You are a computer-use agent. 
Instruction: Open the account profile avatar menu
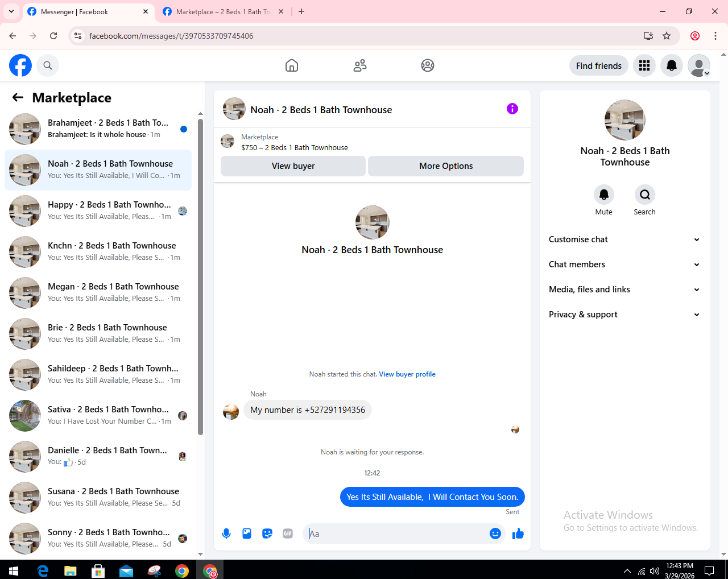(699, 65)
